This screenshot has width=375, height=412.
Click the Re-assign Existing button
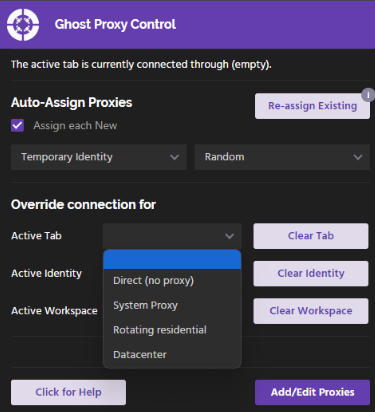tap(312, 106)
